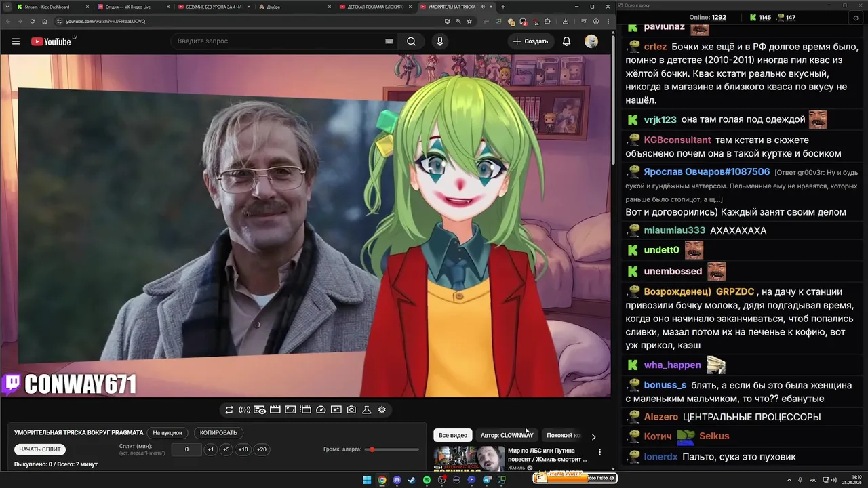Open Chrome downloads icon

565,21
